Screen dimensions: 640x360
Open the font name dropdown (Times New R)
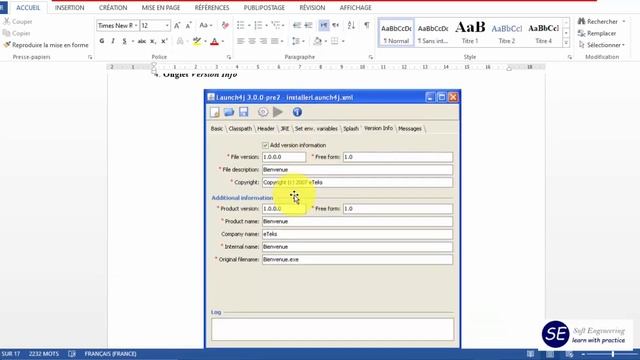pyautogui.click(x=136, y=25)
